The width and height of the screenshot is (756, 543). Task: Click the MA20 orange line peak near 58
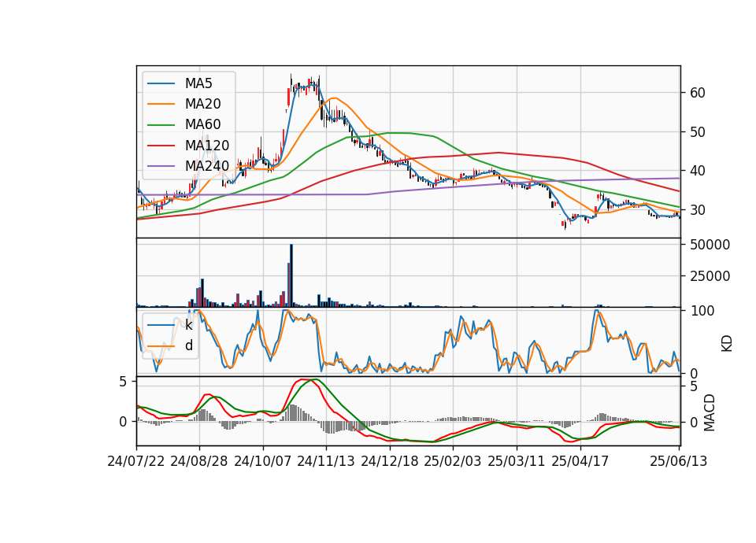point(333,98)
